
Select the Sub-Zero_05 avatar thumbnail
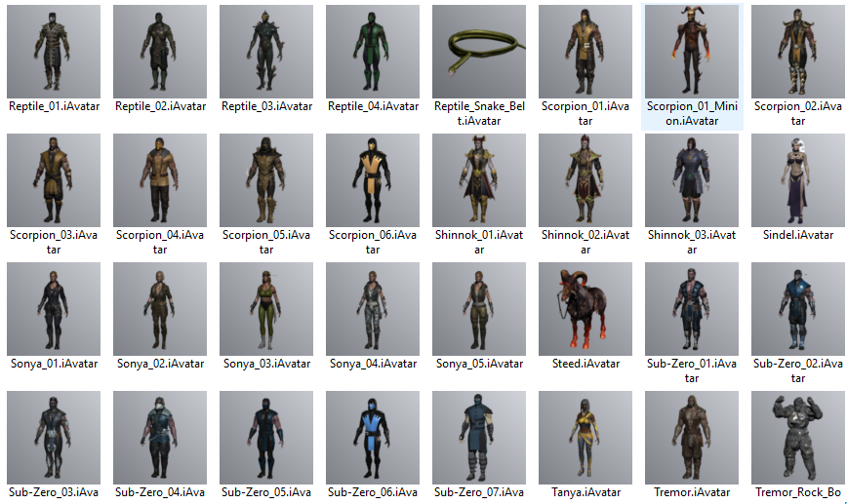click(266, 438)
